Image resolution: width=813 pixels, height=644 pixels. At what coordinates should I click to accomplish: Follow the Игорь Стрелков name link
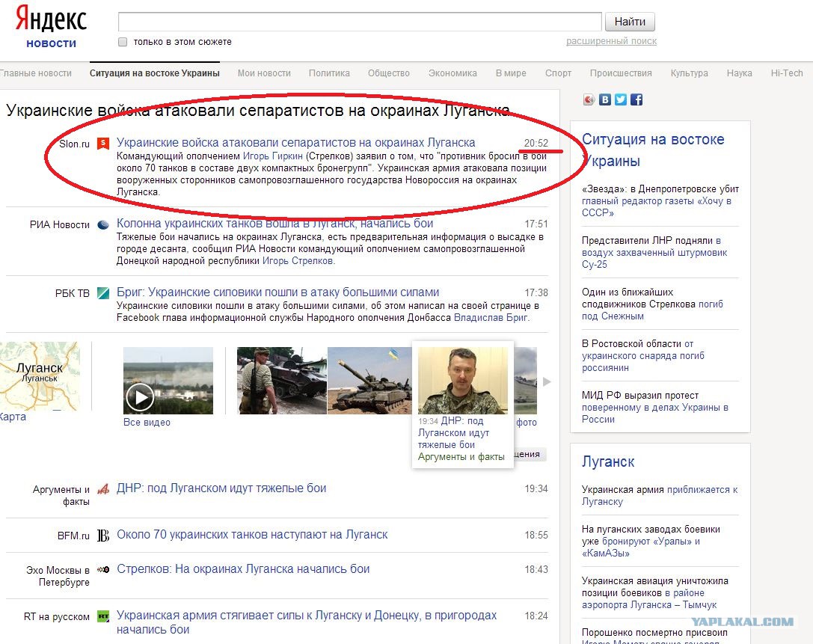(x=298, y=261)
